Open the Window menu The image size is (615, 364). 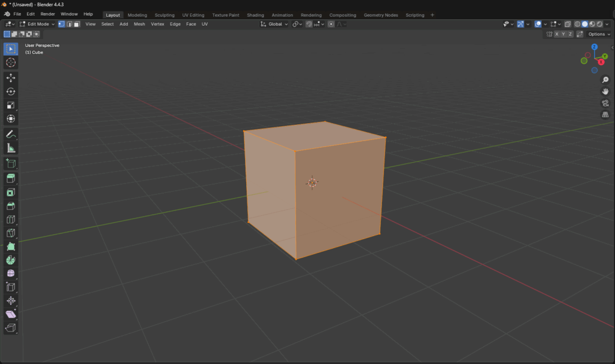tap(69, 14)
